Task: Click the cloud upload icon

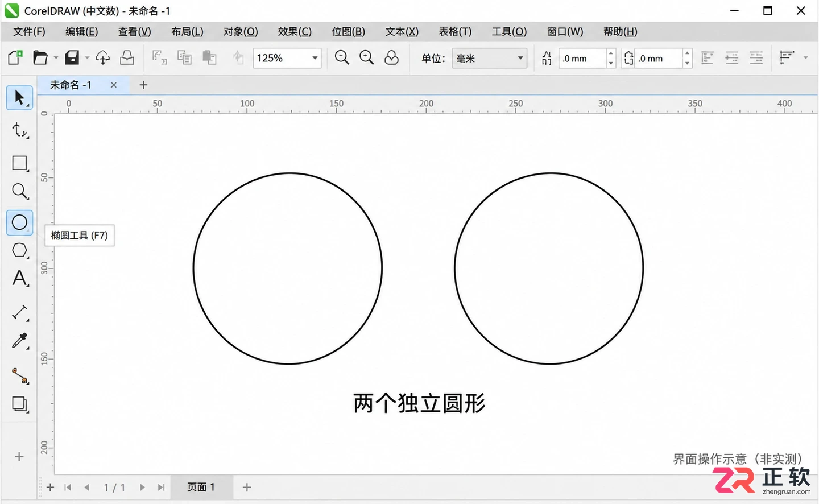Action: pos(103,57)
